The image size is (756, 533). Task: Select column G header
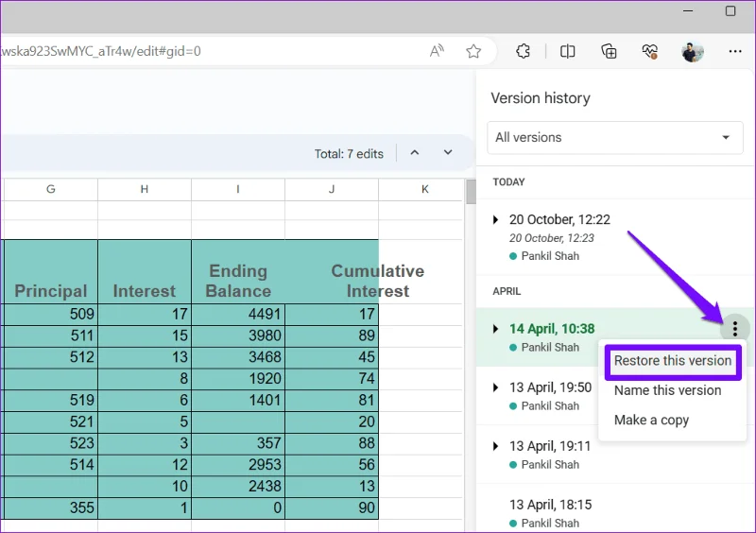coord(51,189)
